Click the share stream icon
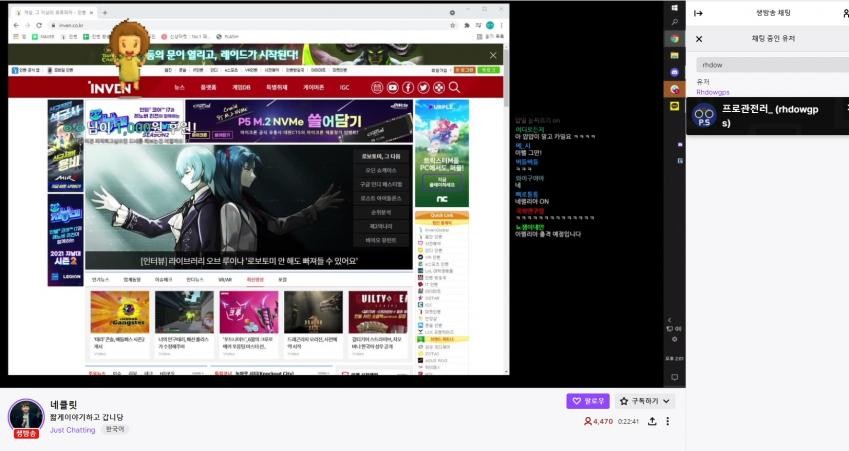The width and height of the screenshot is (849, 451). (x=652, y=421)
